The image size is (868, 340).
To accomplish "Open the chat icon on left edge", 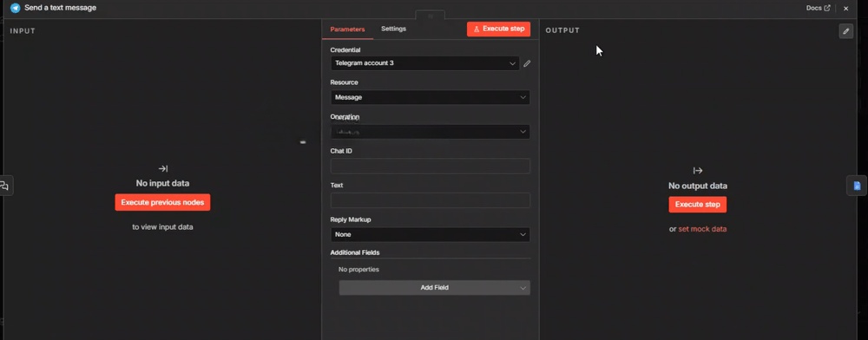I will pyautogui.click(x=4, y=186).
